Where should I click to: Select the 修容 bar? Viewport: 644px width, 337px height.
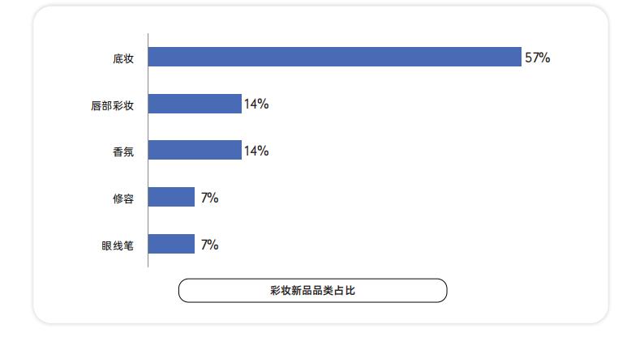[x=171, y=197]
